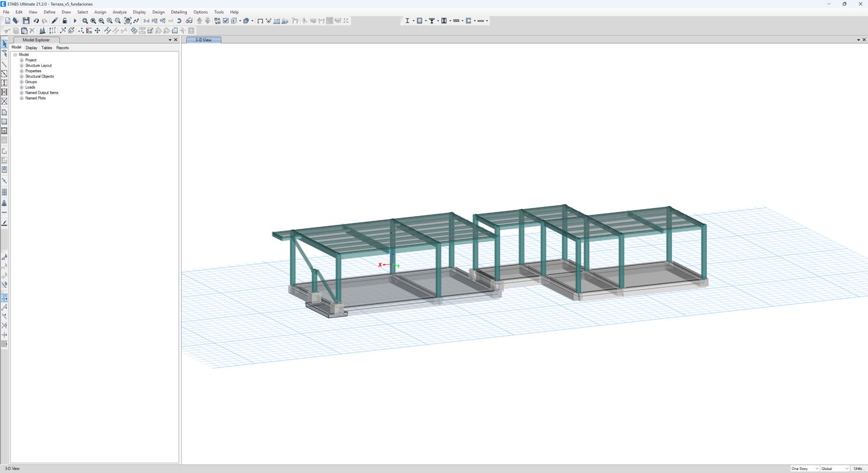The width and height of the screenshot is (868, 473).
Task: Click the Zoom Out magnifier icon
Action: [118, 21]
